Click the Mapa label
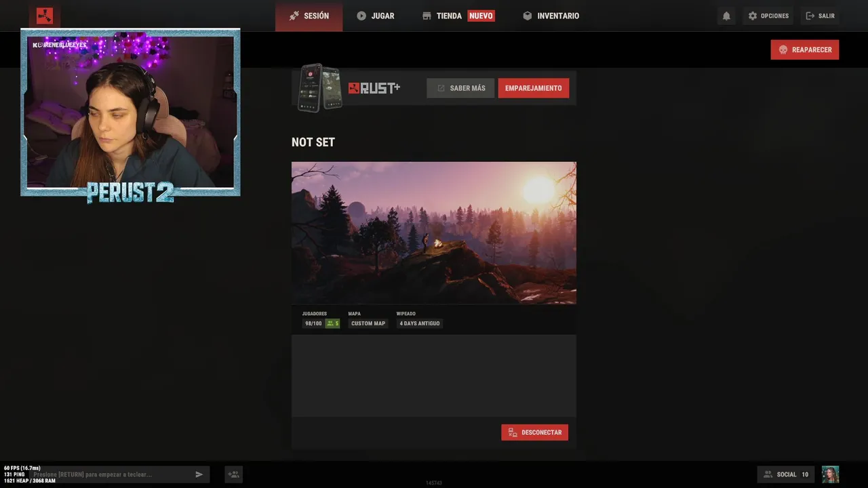The image size is (868, 488). [355, 314]
